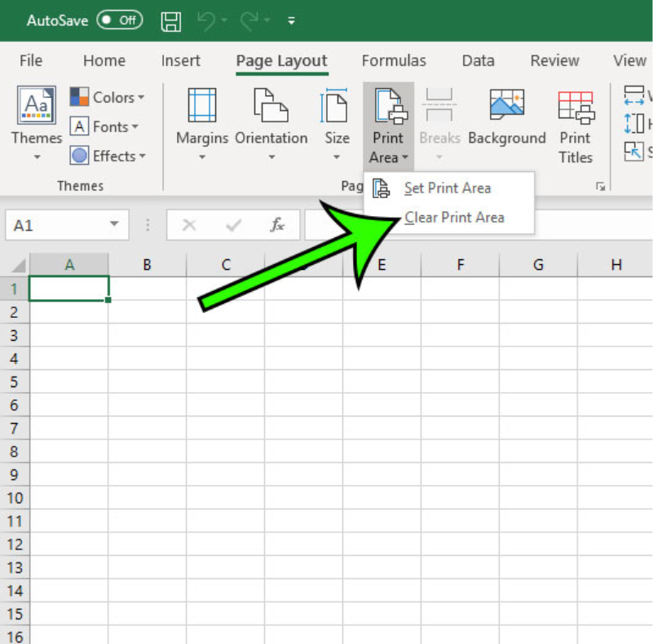This screenshot has height=644, width=653.
Task: Click the Background picture icon
Action: point(507,104)
